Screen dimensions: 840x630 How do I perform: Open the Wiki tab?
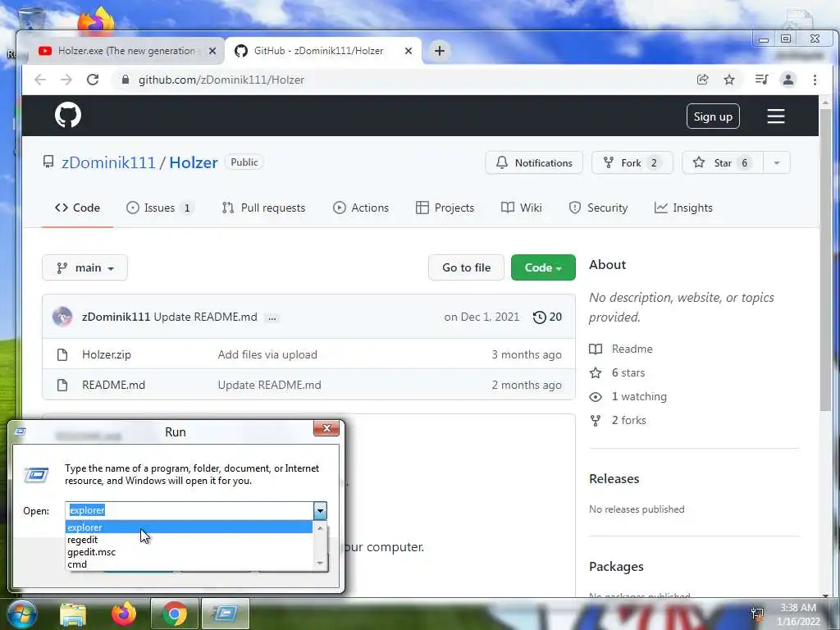pyautogui.click(x=521, y=208)
